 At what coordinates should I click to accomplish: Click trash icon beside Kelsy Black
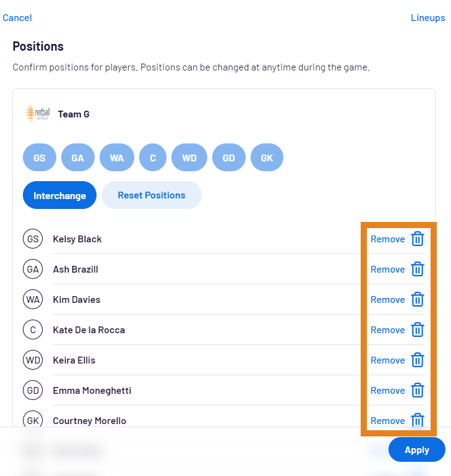tap(418, 239)
